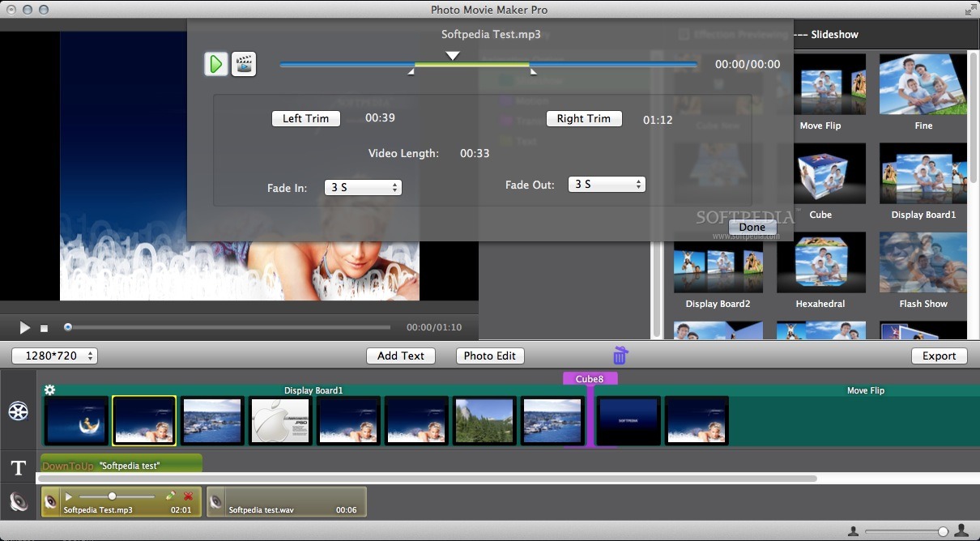Adjust the volume slider on Softpedia Test.mp3
980x541 pixels.
[110, 496]
